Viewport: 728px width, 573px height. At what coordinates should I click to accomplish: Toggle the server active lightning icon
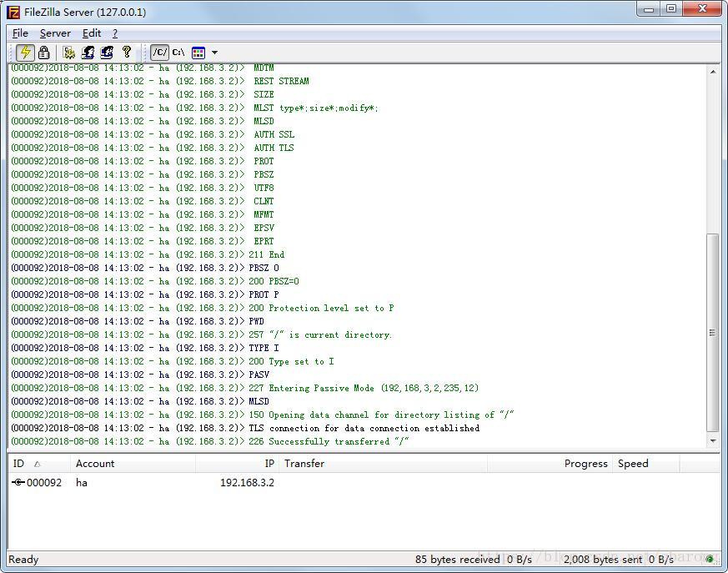click(x=25, y=52)
